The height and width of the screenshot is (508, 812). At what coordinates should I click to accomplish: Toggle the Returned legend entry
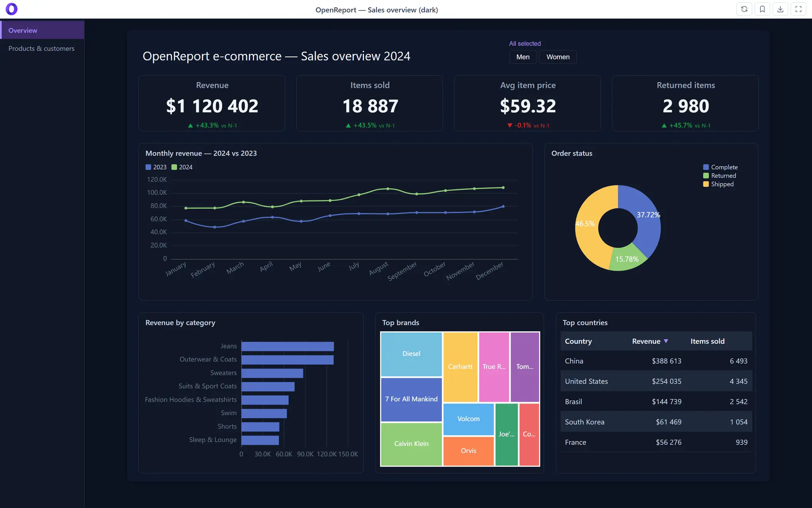720,175
